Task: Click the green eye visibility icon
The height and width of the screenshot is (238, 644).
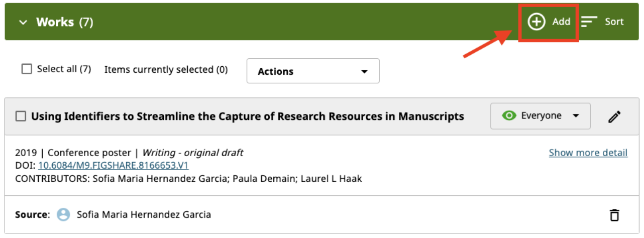Action: [x=509, y=116]
